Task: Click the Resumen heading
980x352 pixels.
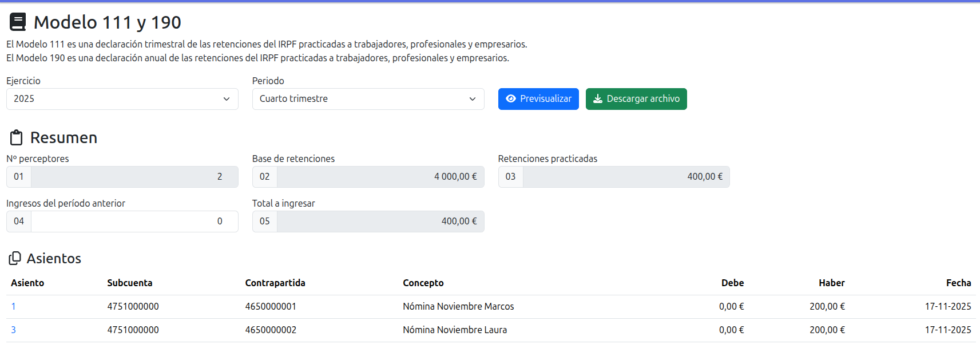Action: [64, 138]
